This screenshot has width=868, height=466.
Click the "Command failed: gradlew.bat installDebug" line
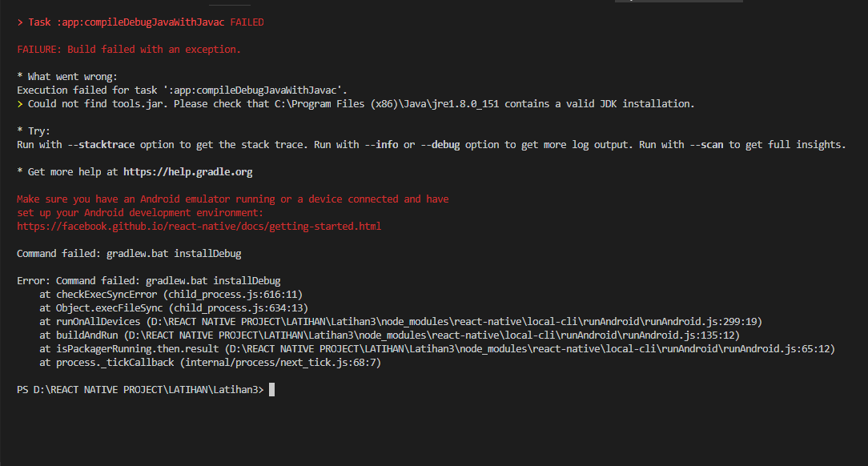click(129, 254)
